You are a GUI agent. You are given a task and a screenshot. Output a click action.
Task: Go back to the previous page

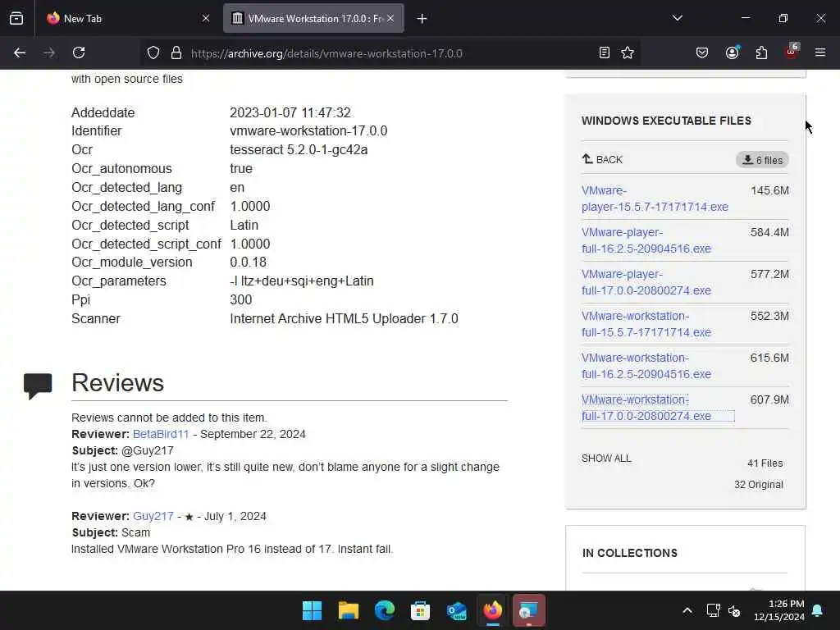tap(20, 52)
